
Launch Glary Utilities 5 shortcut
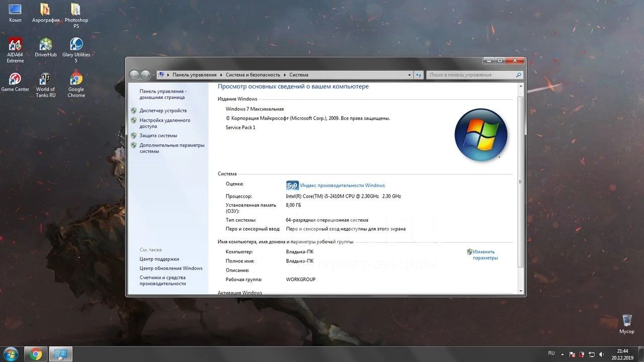point(76,50)
